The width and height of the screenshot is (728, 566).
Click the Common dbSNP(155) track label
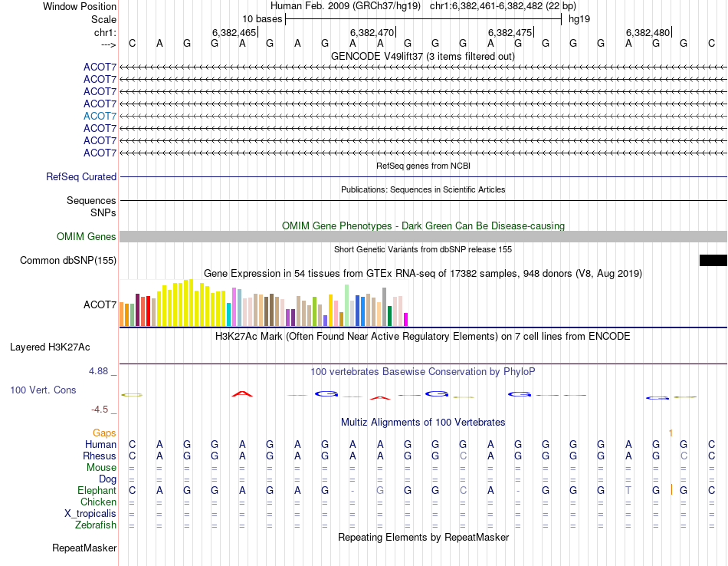click(x=68, y=260)
